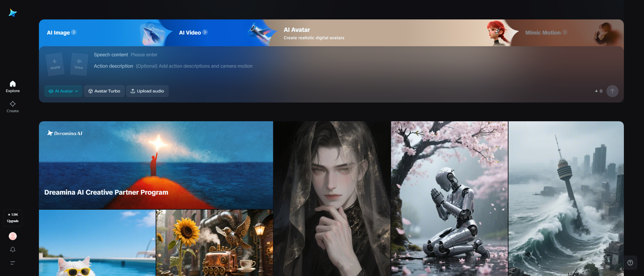Open the sidebar more menu icon
This screenshot has height=276, width=644.
[13, 263]
